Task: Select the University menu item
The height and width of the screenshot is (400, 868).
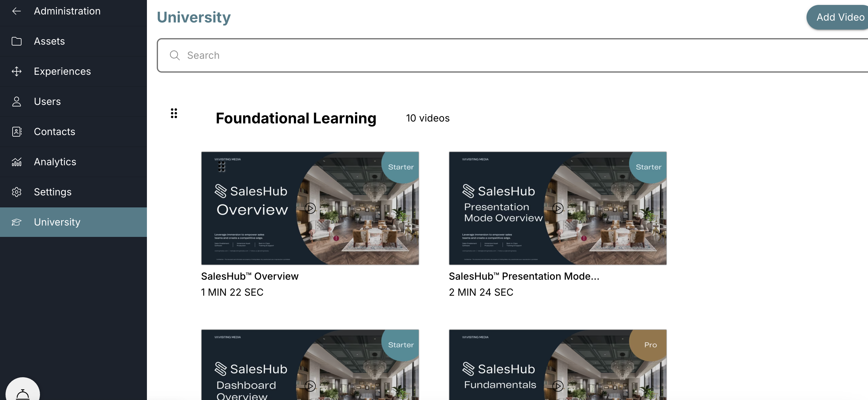Action: click(x=73, y=222)
